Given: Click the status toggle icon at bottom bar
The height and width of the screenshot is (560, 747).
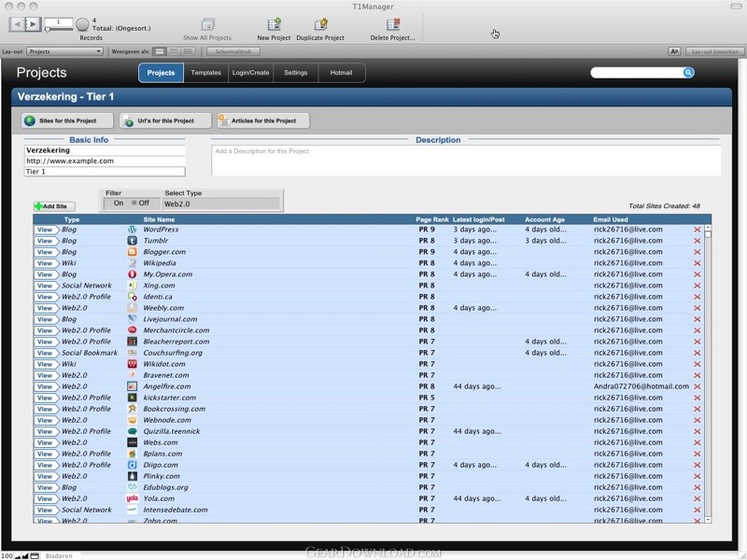Looking at the screenshot, I should pos(35,555).
